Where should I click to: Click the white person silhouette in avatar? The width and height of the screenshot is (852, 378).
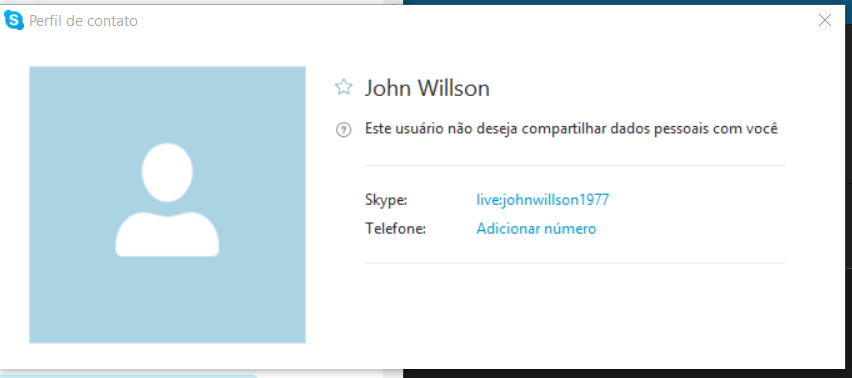coord(167,200)
